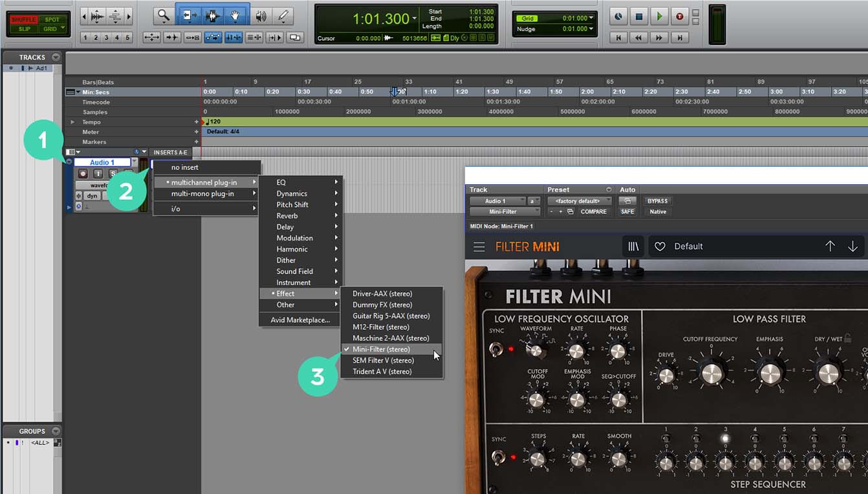Choose Trident A V (stereo) plug-in

(392, 372)
